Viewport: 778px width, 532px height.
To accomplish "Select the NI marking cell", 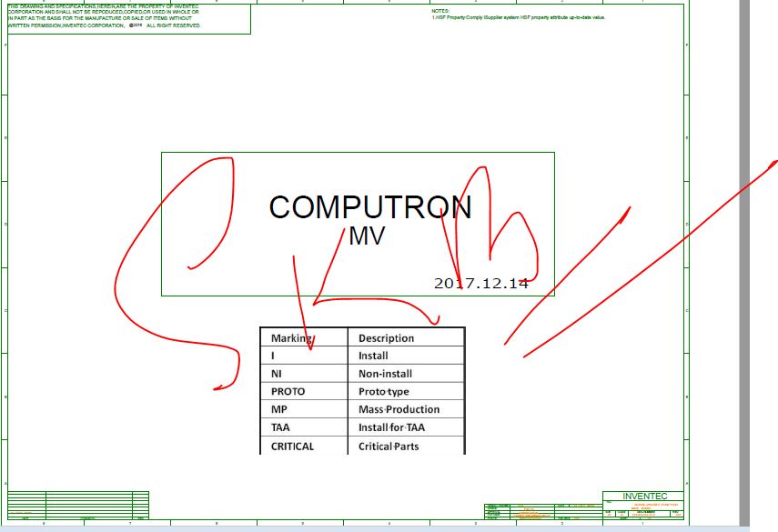I will (304, 374).
